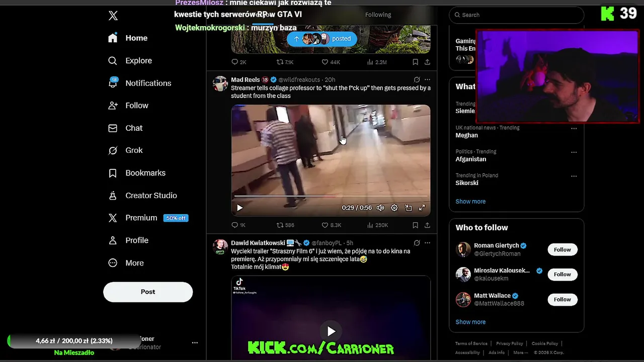644x362 pixels.
Task: Expand footer More menu
Action: pos(521,353)
